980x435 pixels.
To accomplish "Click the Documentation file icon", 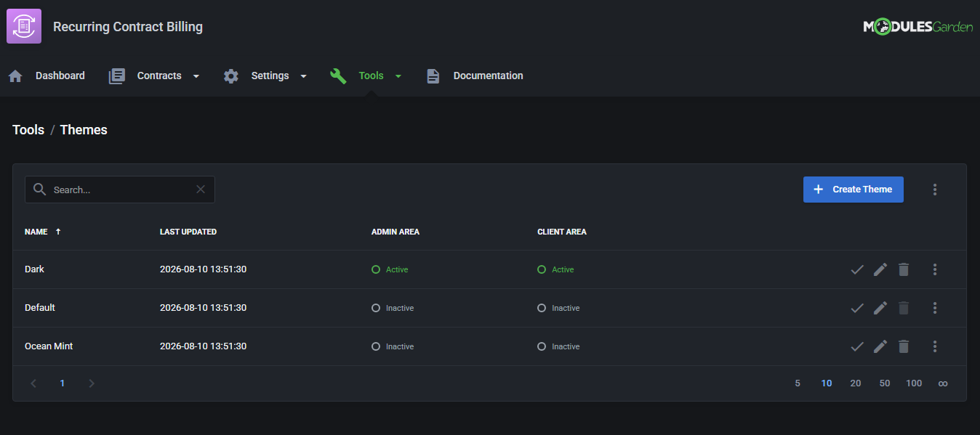I will [x=433, y=76].
